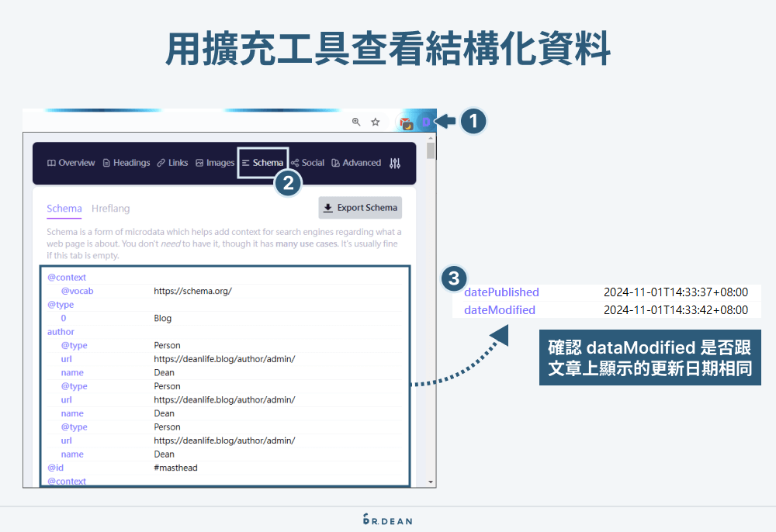Click the filter settings icon at the navbar's right end
The height and width of the screenshot is (532, 776).
[x=394, y=162]
